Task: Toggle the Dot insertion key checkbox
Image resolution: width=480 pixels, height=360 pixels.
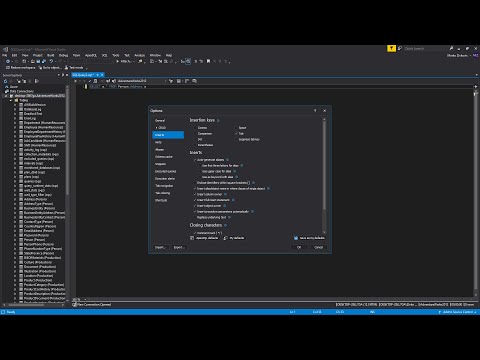Action: (195, 139)
